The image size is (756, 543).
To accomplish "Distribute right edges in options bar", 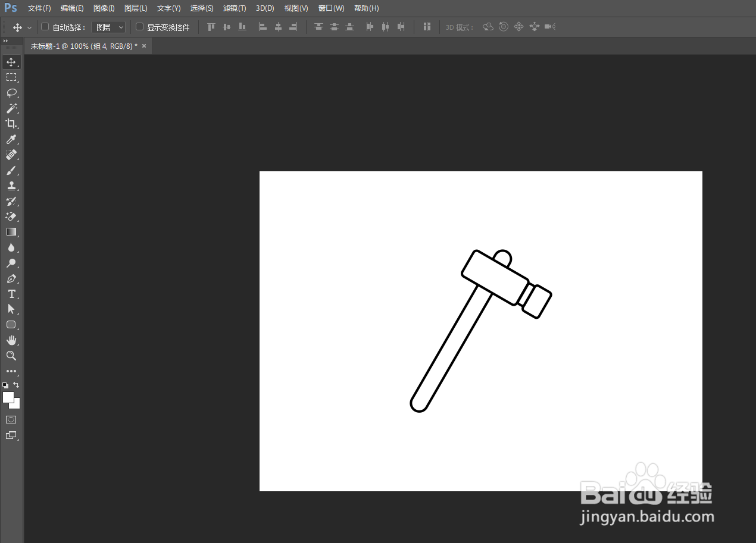I will (401, 27).
